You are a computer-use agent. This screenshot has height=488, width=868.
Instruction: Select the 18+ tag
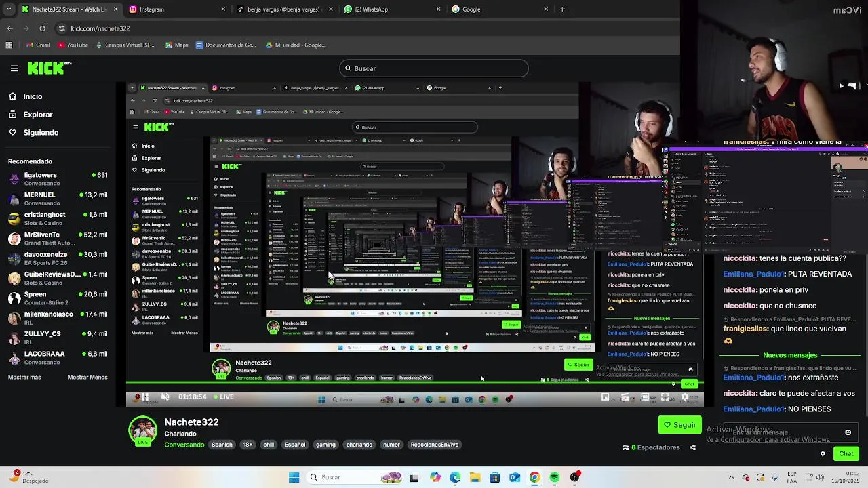(x=248, y=445)
